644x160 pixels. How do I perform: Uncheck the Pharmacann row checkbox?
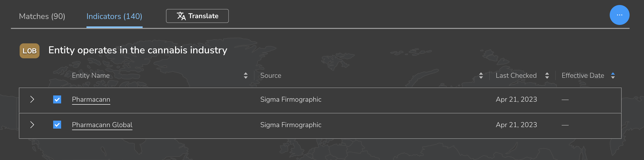pos(57,99)
